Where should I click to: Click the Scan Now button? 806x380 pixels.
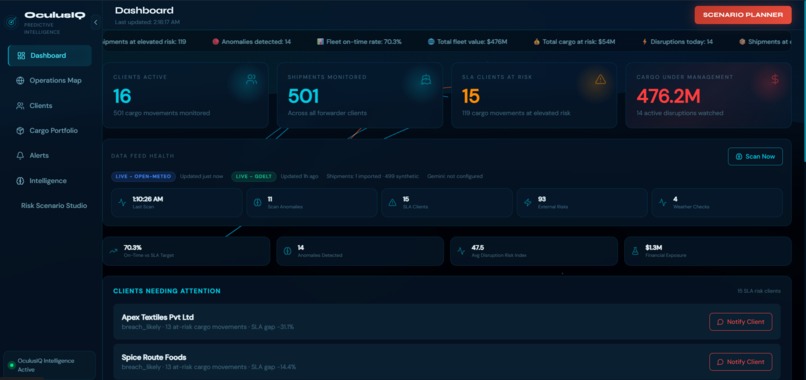755,156
